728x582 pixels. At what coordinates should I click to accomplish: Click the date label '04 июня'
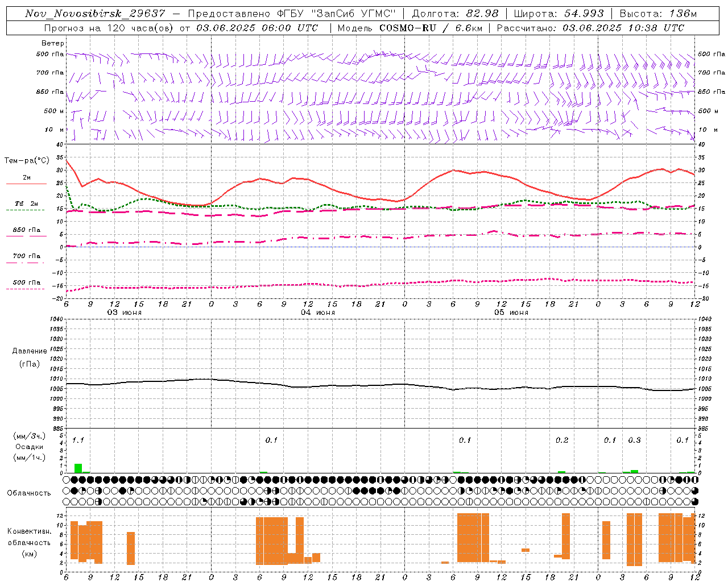point(318,313)
